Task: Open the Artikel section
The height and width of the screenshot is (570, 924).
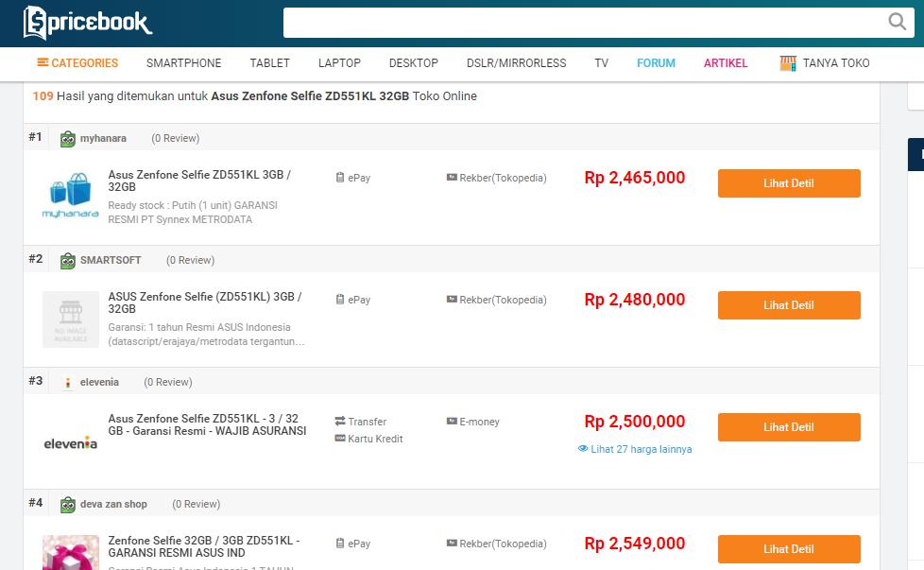Action: tap(726, 63)
